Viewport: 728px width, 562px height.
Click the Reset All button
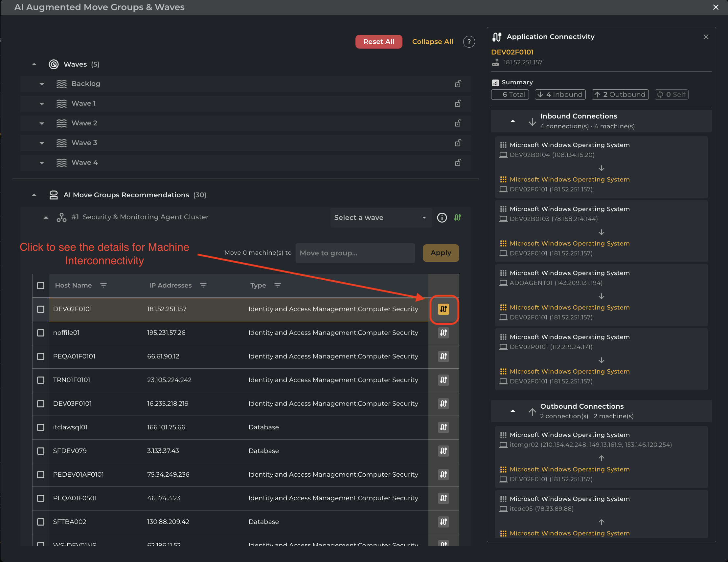coord(378,42)
